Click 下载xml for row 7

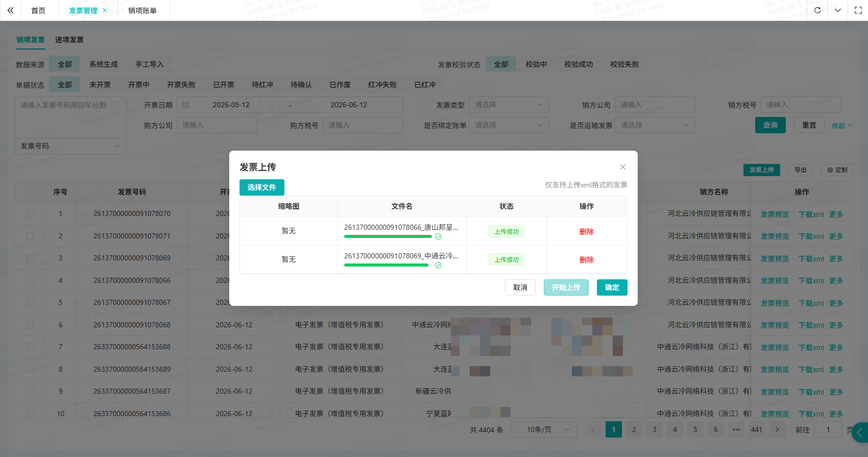pyautogui.click(x=811, y=348)
